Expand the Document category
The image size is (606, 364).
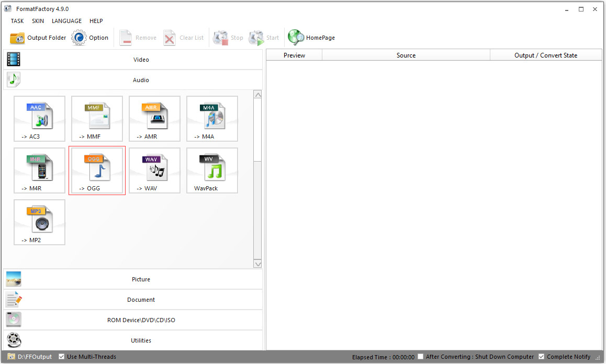coord(133,300)
